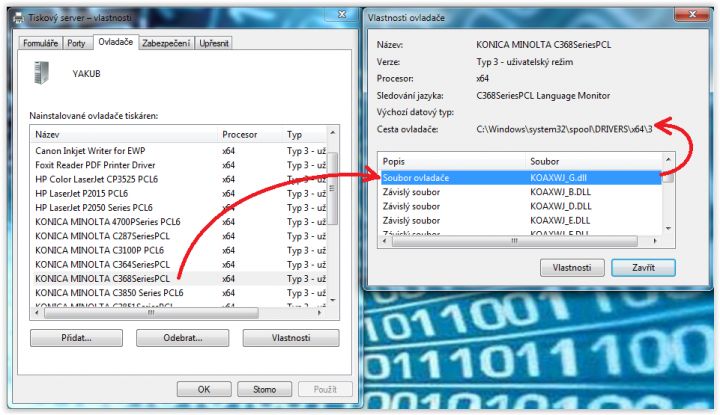
Task: Click the driver list scroll left arrow
Action: point(37,313)
